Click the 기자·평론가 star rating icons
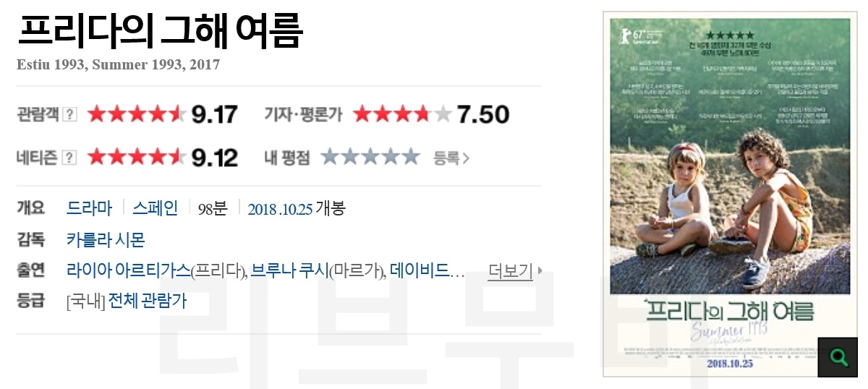Screen dimensions: 868x389 (403, 114)
